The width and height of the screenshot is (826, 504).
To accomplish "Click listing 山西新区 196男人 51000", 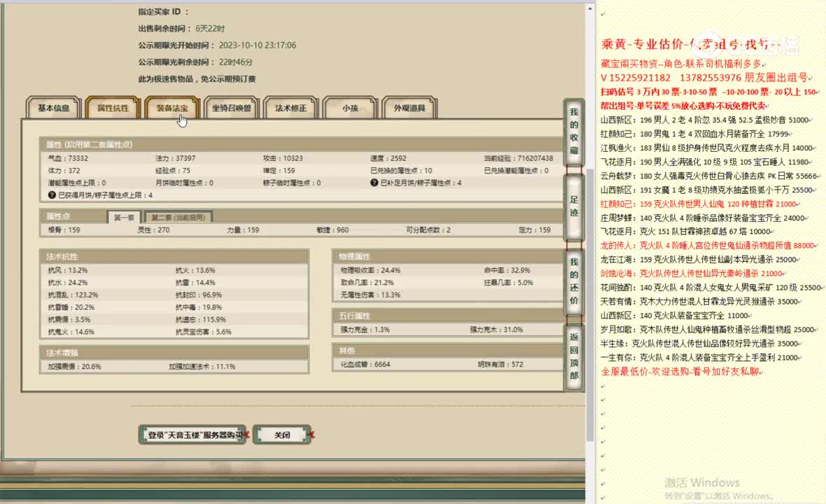I will pyautogui.click(x=705, y=120).
